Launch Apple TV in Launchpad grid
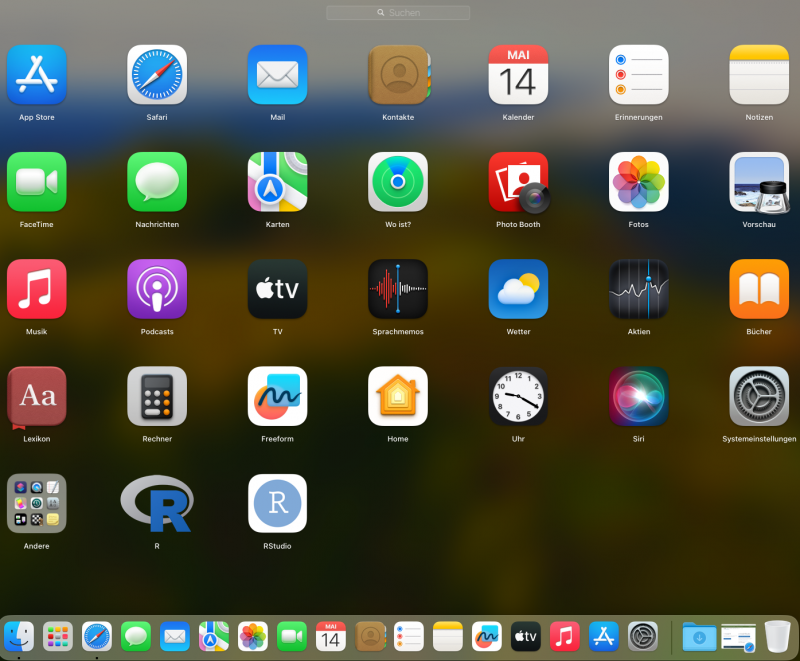 278,289
